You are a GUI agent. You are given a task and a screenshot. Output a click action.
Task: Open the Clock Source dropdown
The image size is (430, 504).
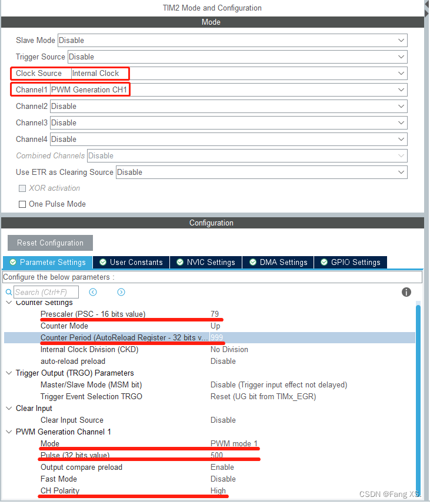click(239, 73)
